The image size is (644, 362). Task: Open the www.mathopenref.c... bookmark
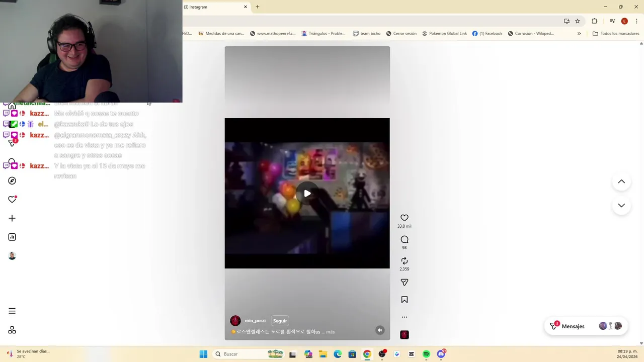(x=273, y=34)
